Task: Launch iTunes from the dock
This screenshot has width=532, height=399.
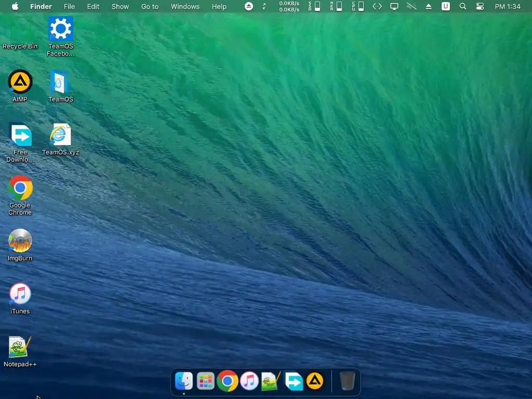Action: 249,381
